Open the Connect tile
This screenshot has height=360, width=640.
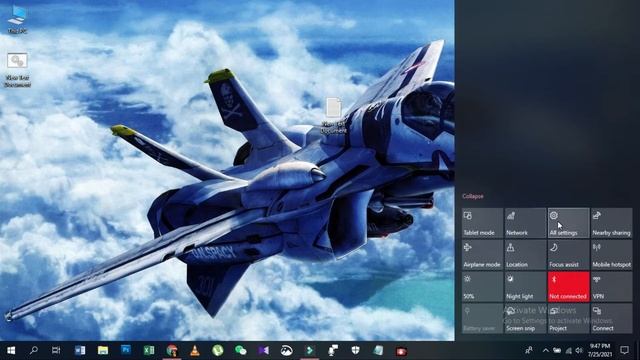[611, 318]
